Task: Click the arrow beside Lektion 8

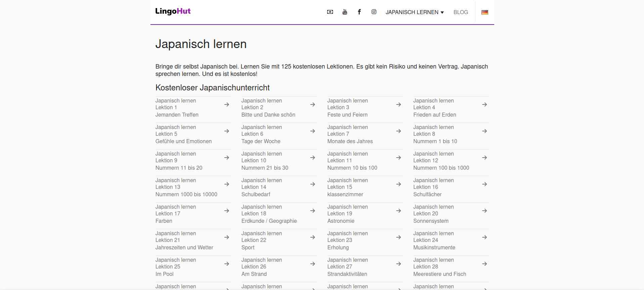Action: point(484,131)
